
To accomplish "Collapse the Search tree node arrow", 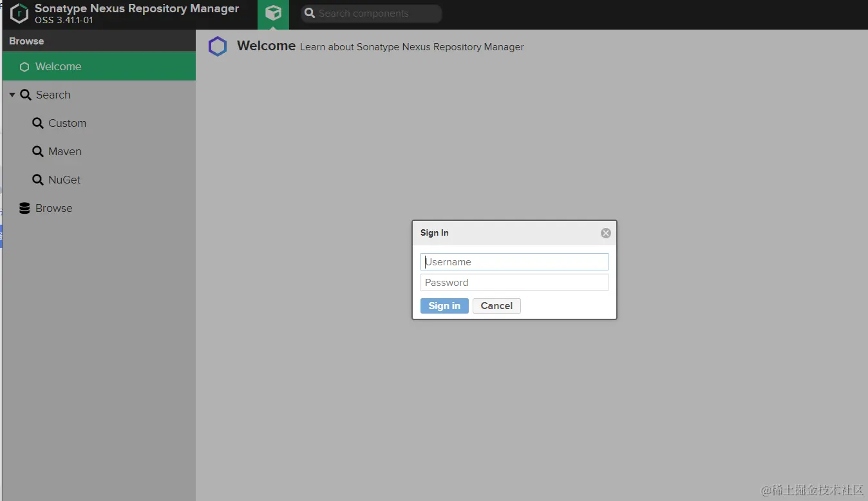I will click(x=12, y=95).
